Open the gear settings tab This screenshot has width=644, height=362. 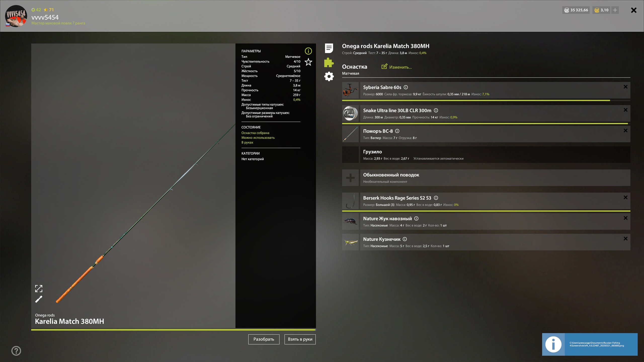pyautogui.click(x=329, y=76)
